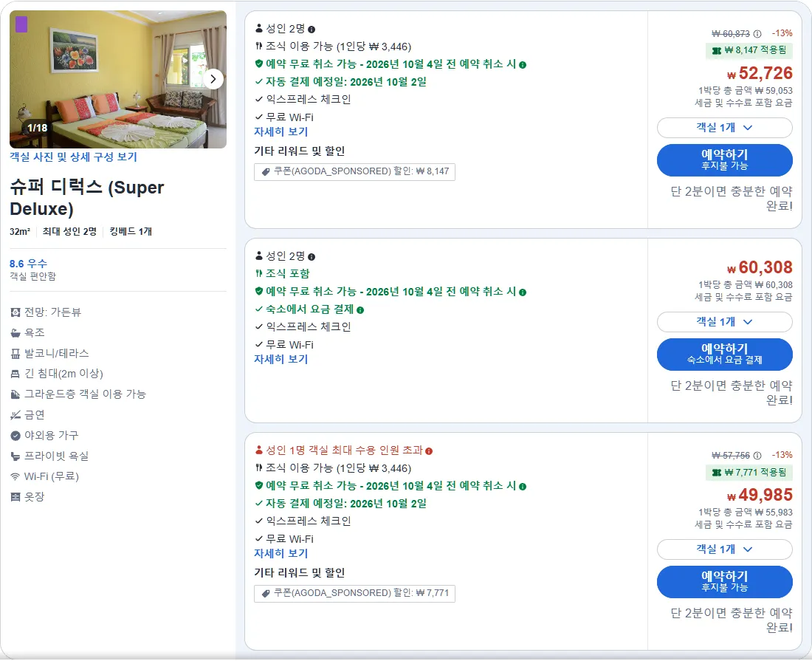
Task: Open the Super Deluxe room photo thumbnail
Action: [118, 79]
